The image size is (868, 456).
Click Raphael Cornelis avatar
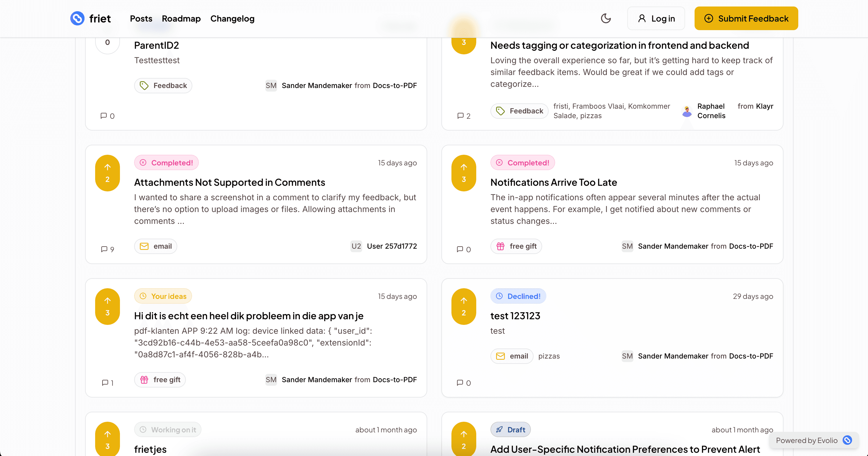(x=686, y=111)
